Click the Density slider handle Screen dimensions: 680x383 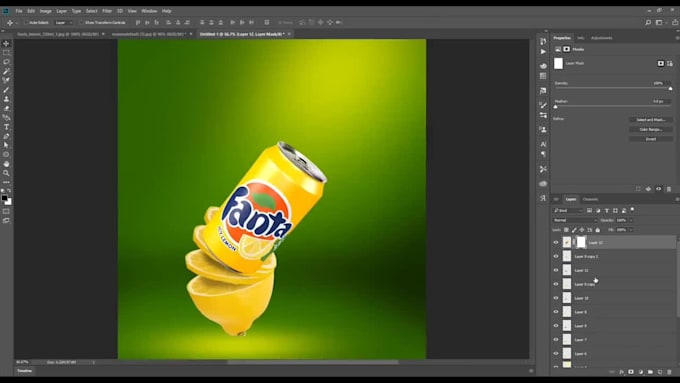(670, 88)
